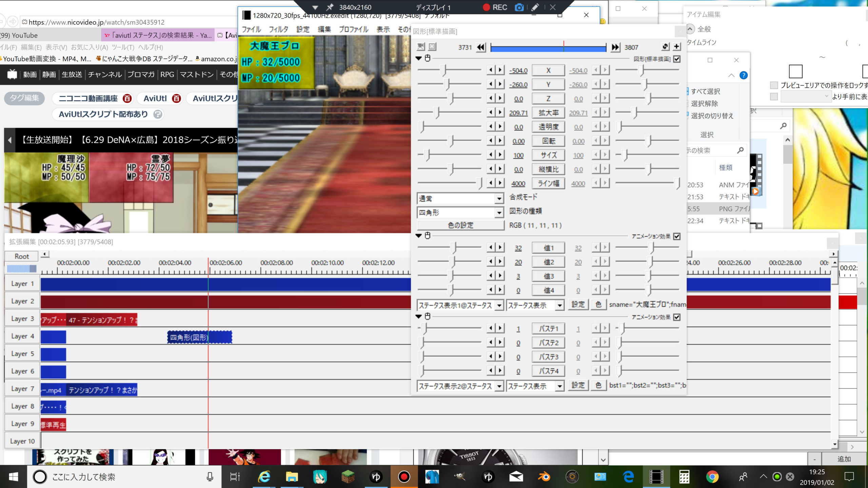Click the Cortana circle icon
Image resolution: width=868 pixels, height=488 pixels.
click(40, 477)
